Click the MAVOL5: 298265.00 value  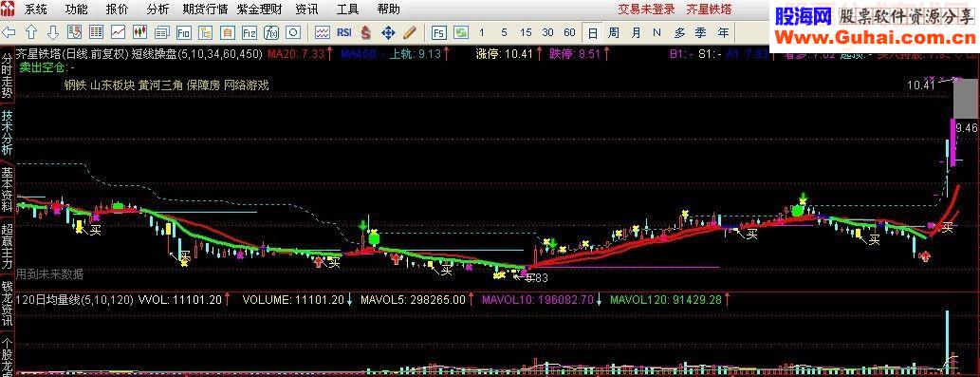(413, 299)
